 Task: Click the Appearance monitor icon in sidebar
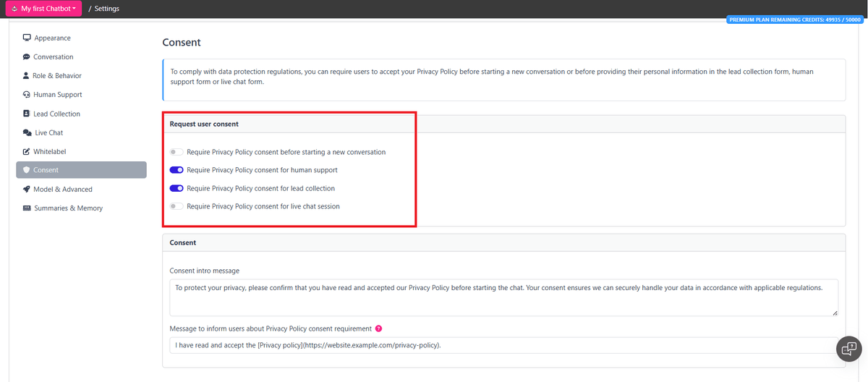click(27, 38)
